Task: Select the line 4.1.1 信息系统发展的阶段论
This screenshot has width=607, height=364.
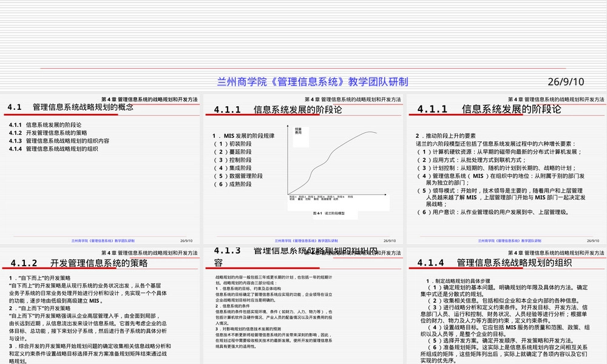Action: (46, 125)
